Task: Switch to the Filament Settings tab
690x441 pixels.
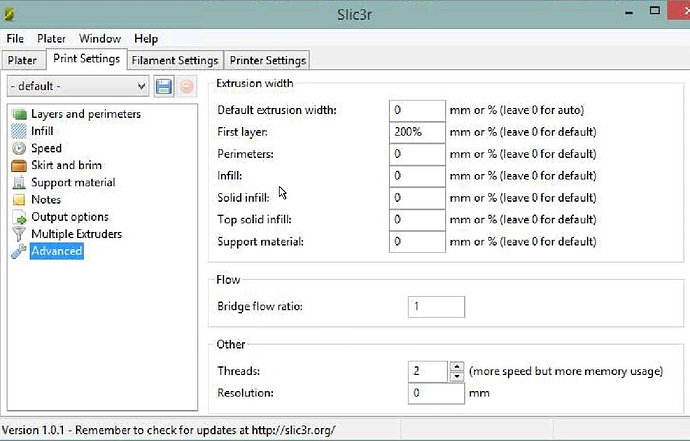Action: (175, 60)
